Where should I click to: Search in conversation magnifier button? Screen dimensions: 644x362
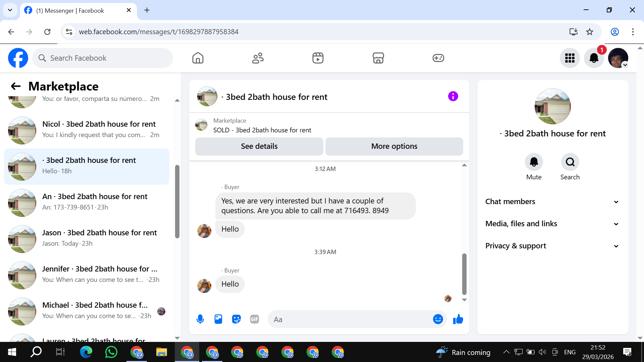click(570, 162)
